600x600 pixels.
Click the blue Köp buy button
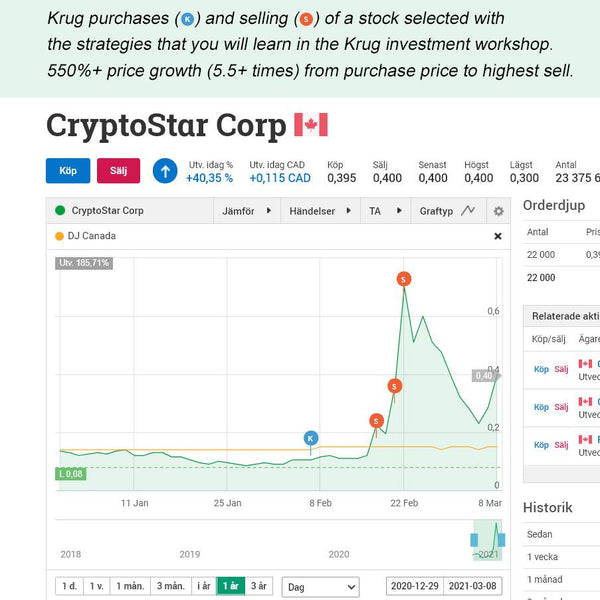[x=68, y=171]
